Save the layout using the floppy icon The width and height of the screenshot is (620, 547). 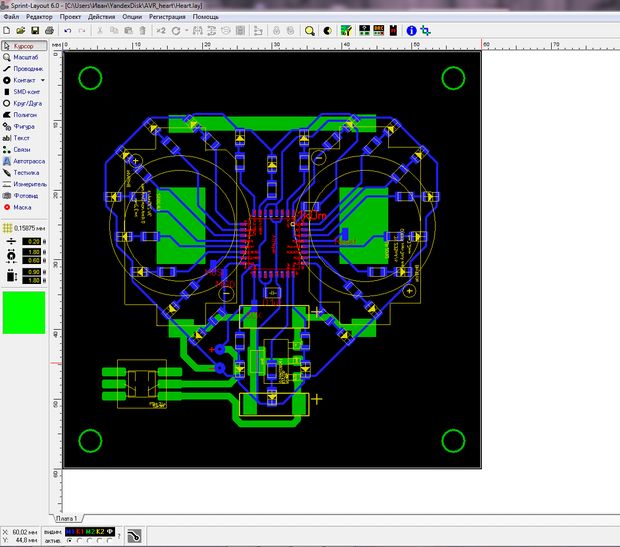click(34, 31)
